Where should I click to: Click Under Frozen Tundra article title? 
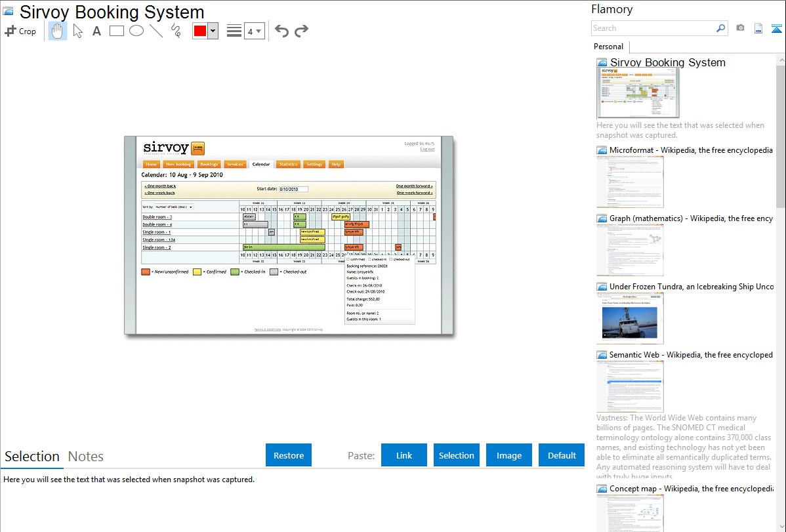(692, 286)
